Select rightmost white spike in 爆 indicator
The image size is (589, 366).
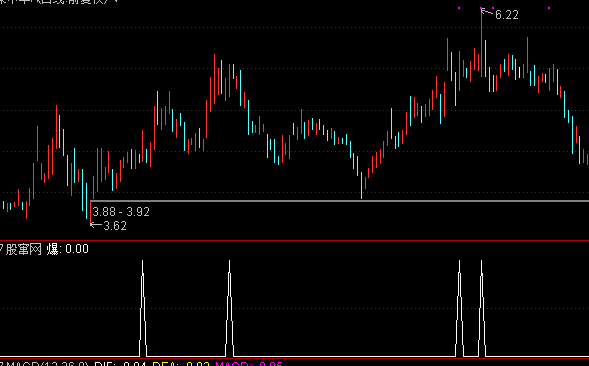click(x=482, y=308)
